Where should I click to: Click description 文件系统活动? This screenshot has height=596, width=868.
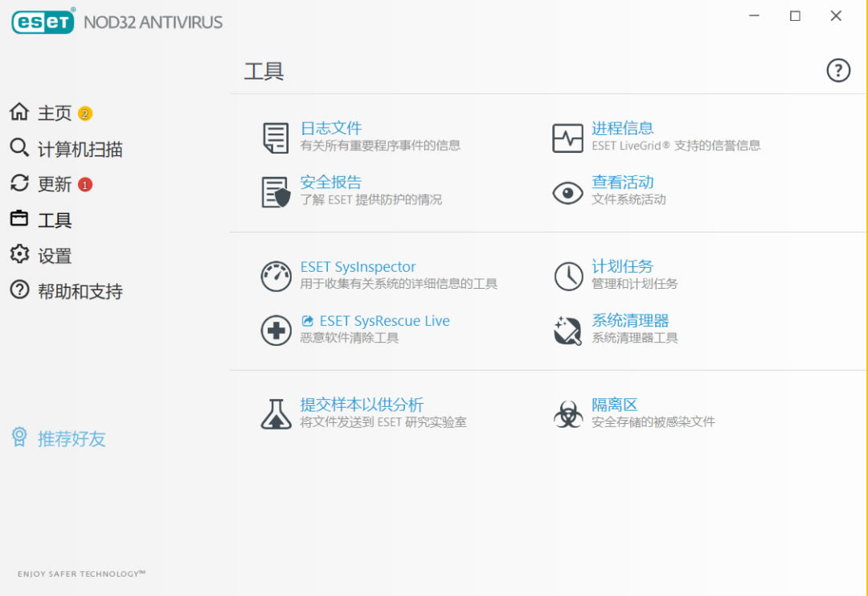pyautogui.click(x=628, y=199)
